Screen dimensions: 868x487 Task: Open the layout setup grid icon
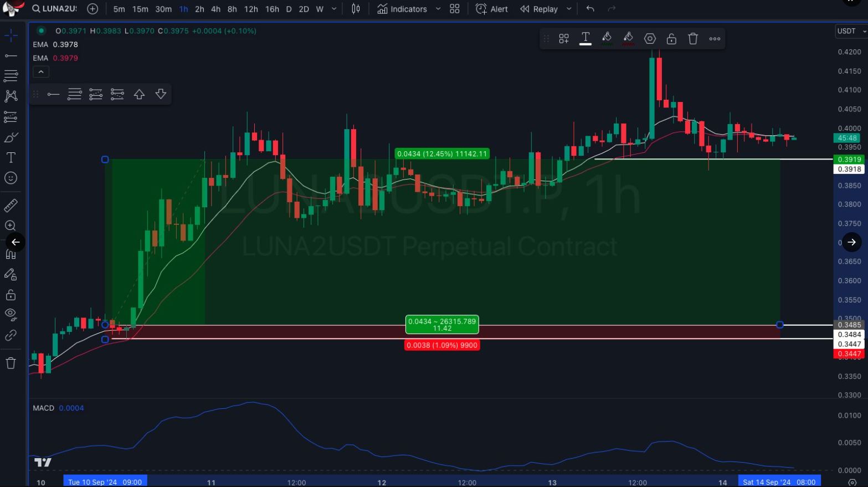point(455,9)
